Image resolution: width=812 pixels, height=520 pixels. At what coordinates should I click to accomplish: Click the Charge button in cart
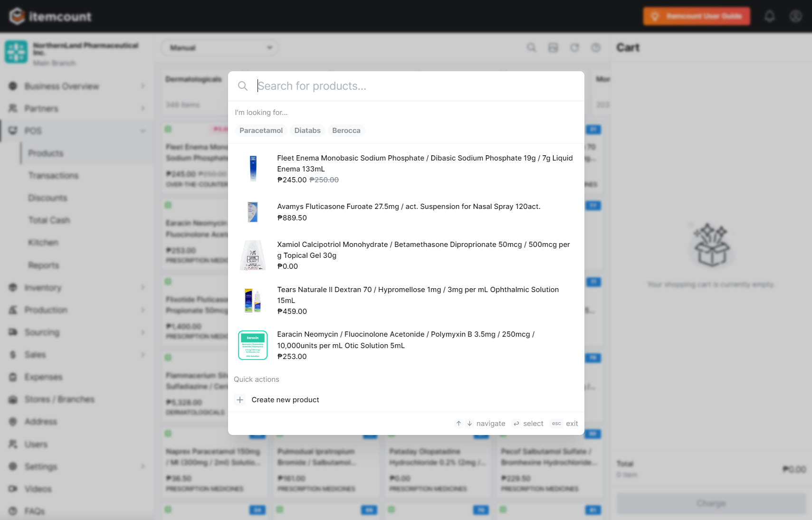coord(711,503)
